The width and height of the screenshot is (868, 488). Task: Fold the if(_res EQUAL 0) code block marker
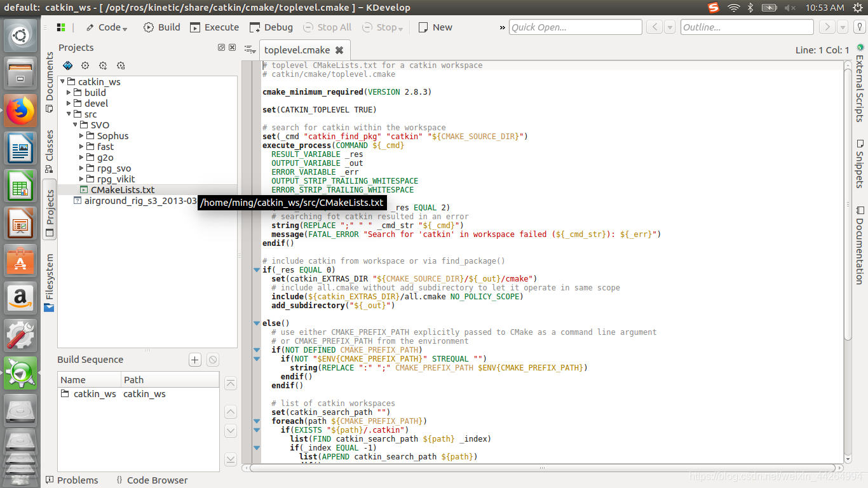tap(257, 270)
